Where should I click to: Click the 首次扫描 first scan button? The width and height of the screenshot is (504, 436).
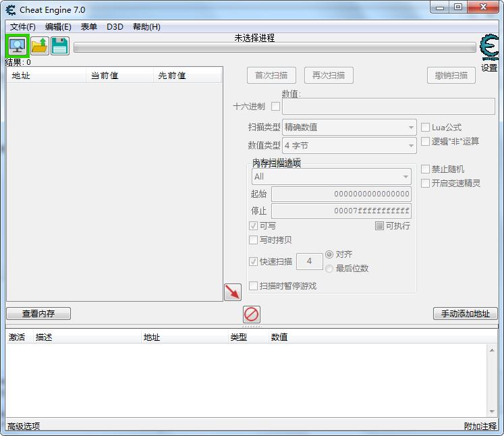point(271,75)
